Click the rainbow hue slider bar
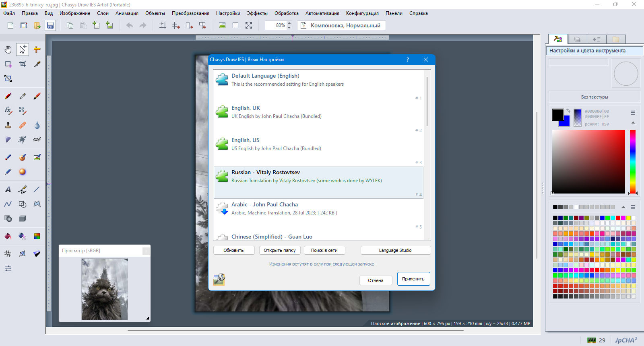 point(633,162)
